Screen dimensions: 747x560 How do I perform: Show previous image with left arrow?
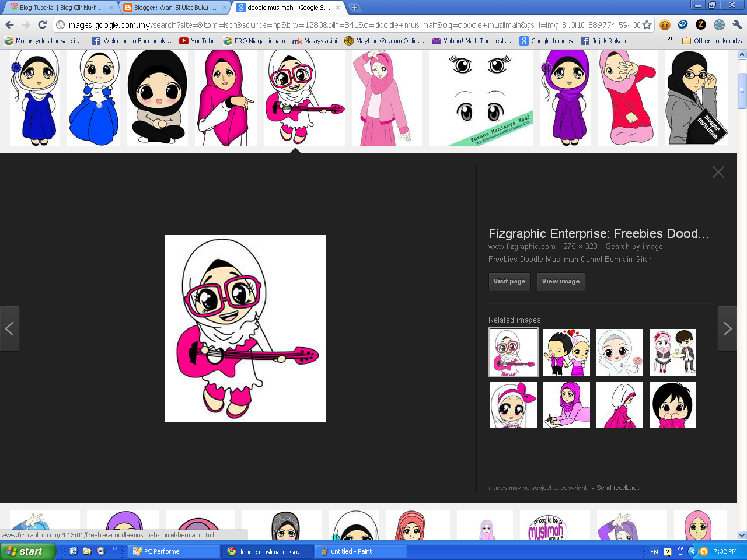tap(9, 329)
